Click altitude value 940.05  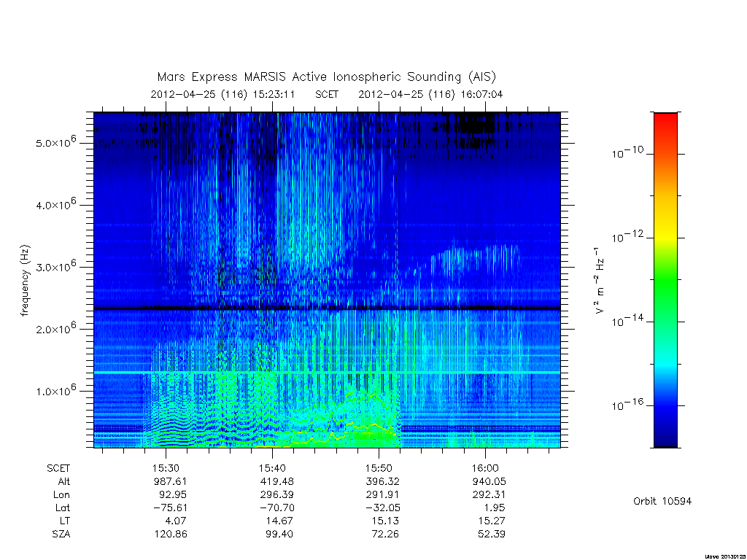pyautogui.click(x=489, y=481)
